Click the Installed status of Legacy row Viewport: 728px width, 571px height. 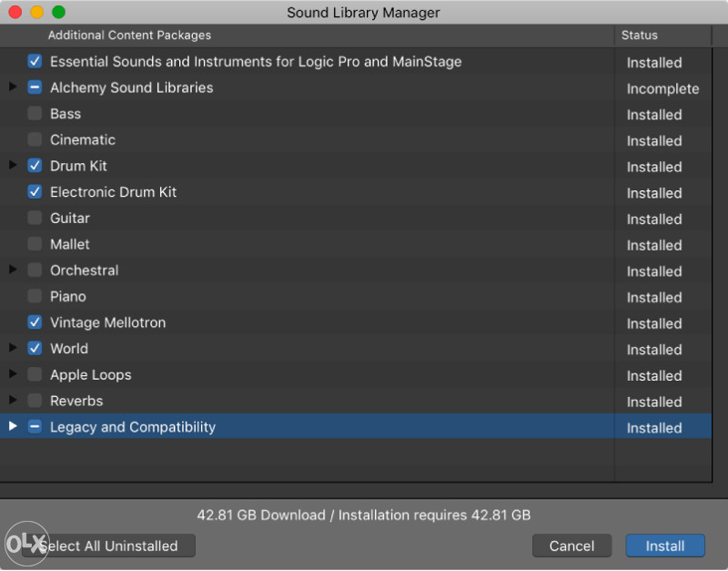click(x=654, y=428)
